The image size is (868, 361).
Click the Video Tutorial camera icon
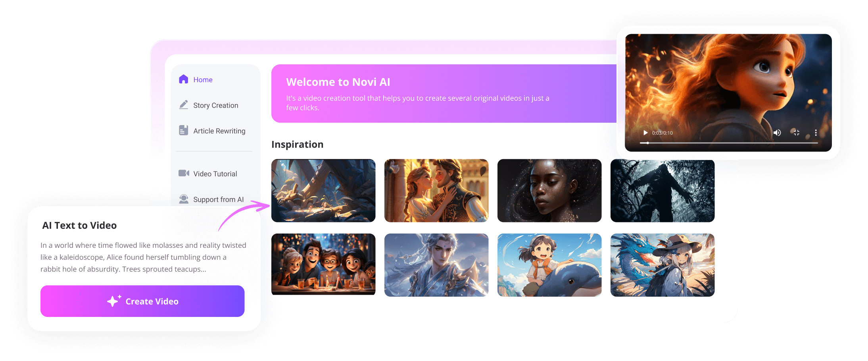184,173
